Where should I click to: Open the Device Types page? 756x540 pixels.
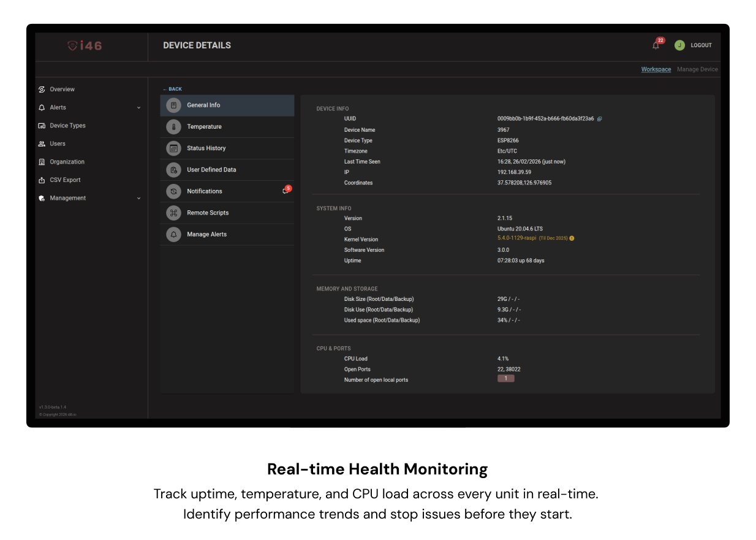pos(67,126)
